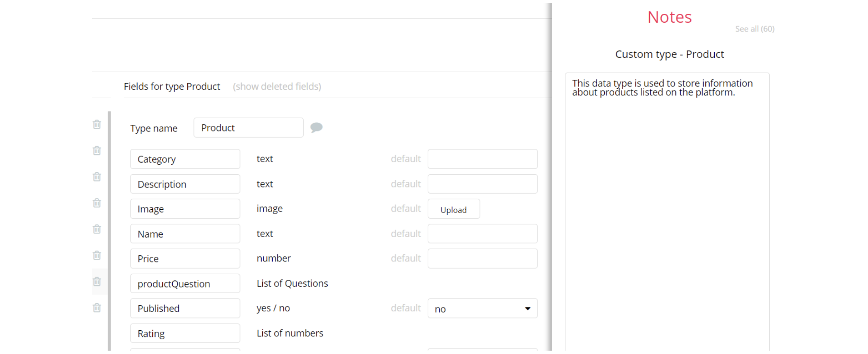Click the fifth trash icon from the top
Image resolution: width=868 pixels, height=354 pixels.
point(97,229)
